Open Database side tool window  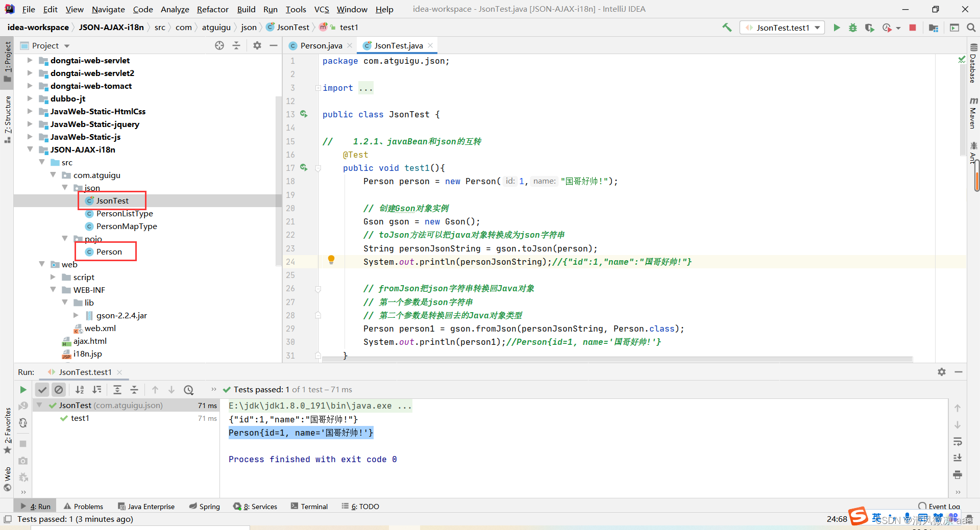(x=973, y=64)
